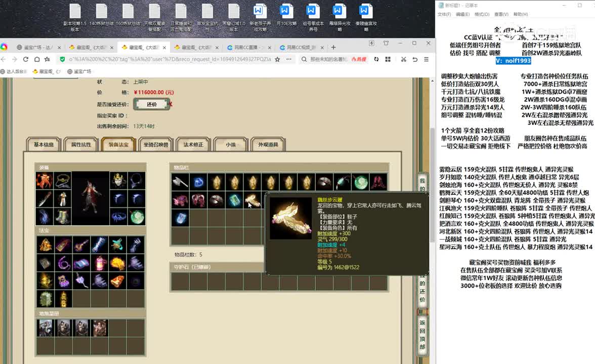The height and width of the screenshot is (364, 595).
Task: Select the cyan crystal block in inventory
Action: 235,200
